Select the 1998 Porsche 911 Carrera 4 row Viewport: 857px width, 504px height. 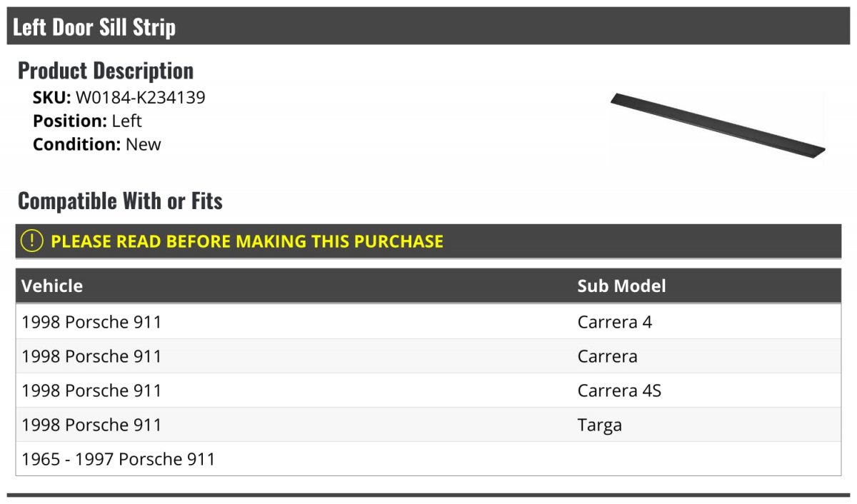428,322
